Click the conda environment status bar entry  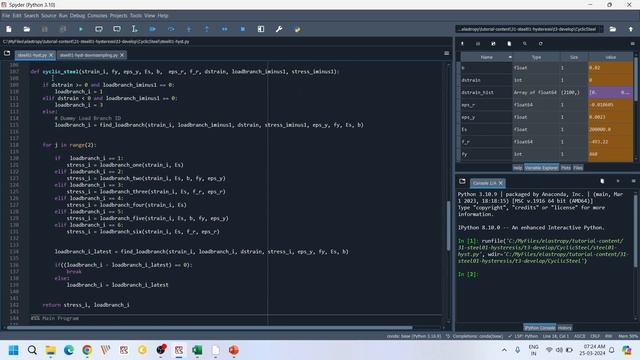[x=414, y=336]
